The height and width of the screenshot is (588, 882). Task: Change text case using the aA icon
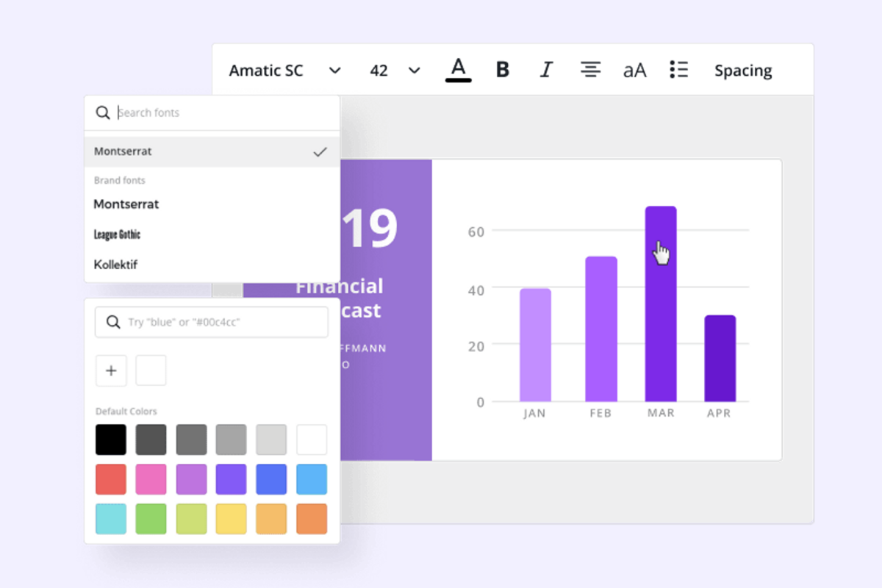[634, 69]
